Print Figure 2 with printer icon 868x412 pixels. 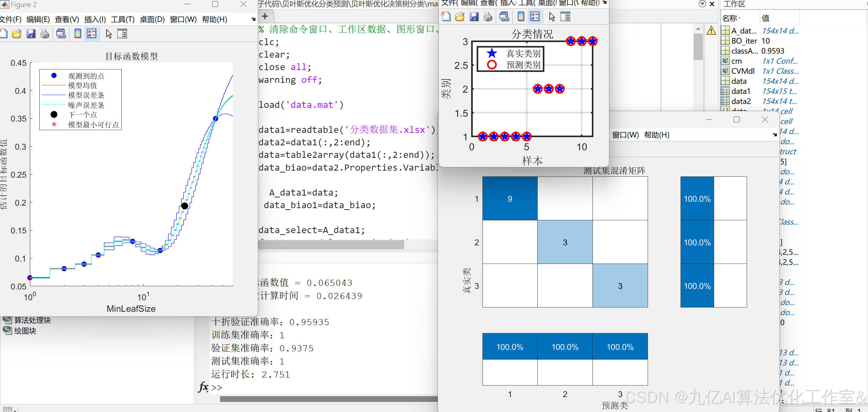click(45, 34)
